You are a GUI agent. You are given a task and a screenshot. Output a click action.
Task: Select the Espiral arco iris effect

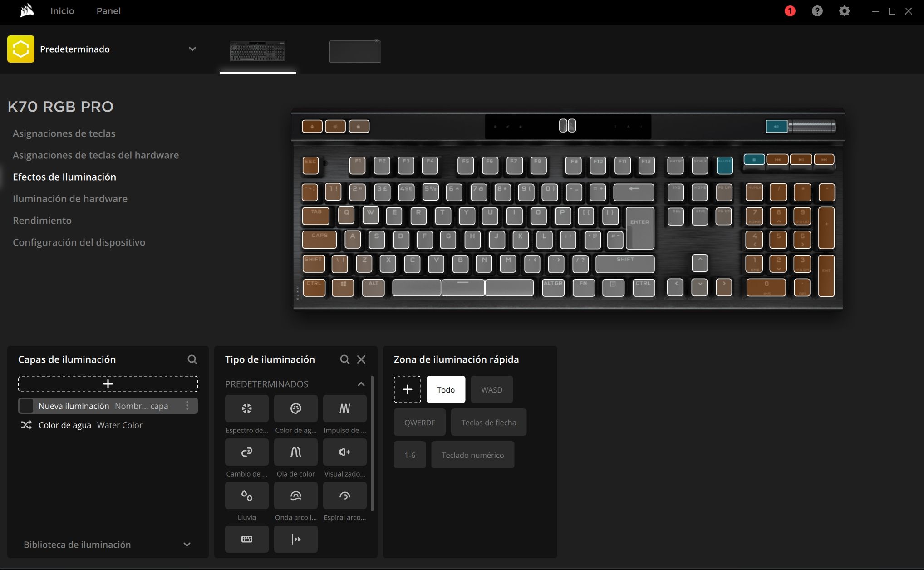tap(345, 496)
